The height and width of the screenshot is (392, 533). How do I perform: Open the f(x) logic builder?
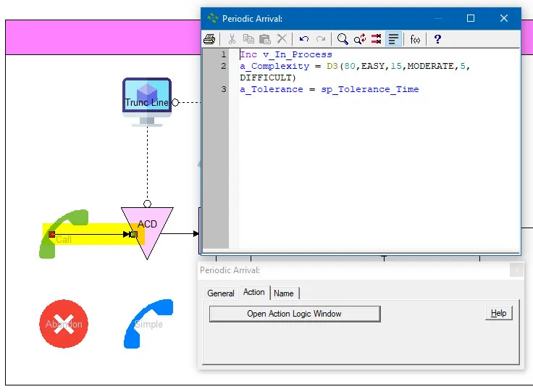coord(415,39)
